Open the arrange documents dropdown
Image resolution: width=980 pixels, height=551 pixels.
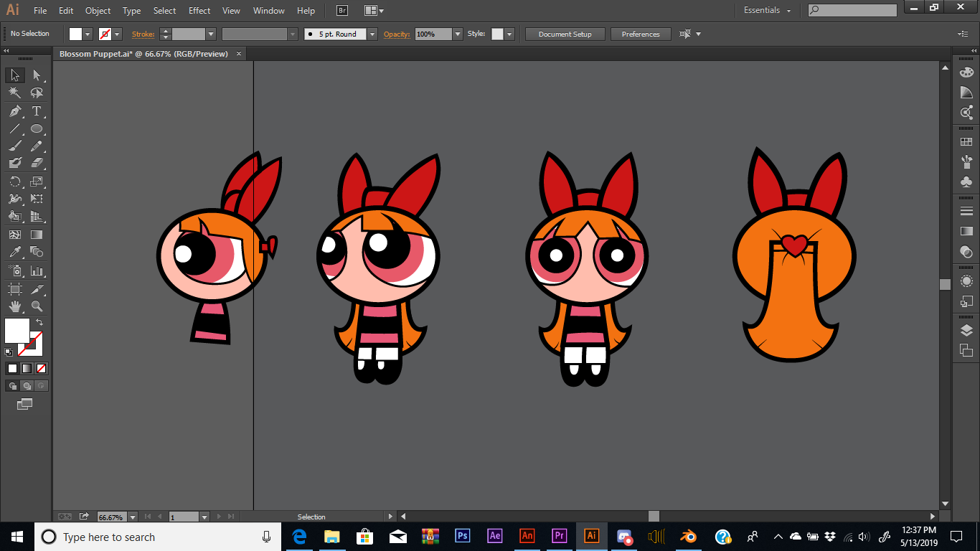[x=374, y=11]
